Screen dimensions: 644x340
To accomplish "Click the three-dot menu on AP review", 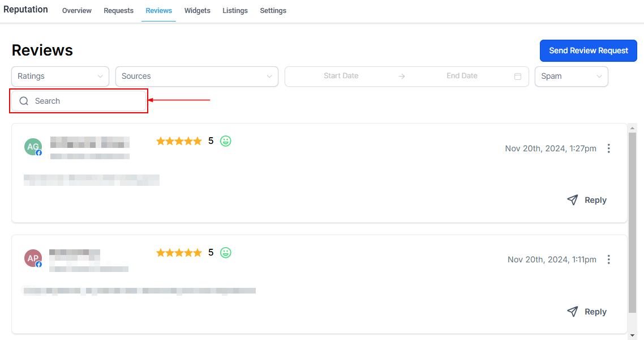I will (609, 260).
